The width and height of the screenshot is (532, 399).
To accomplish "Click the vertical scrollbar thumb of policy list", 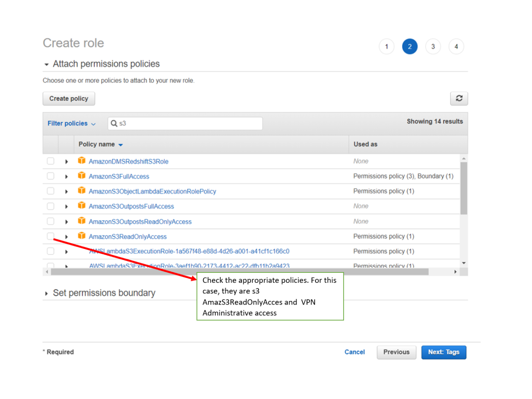I will coord(464,188).
